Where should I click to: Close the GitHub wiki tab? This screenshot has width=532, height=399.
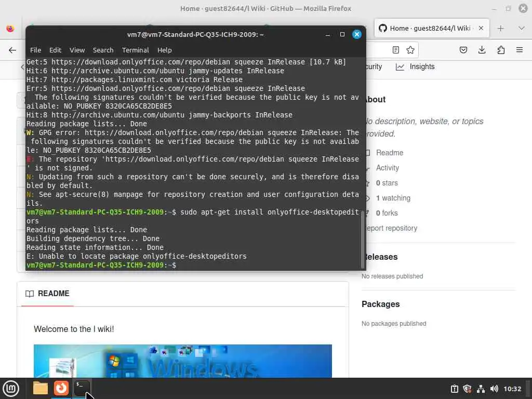click(x=481, y=28)
